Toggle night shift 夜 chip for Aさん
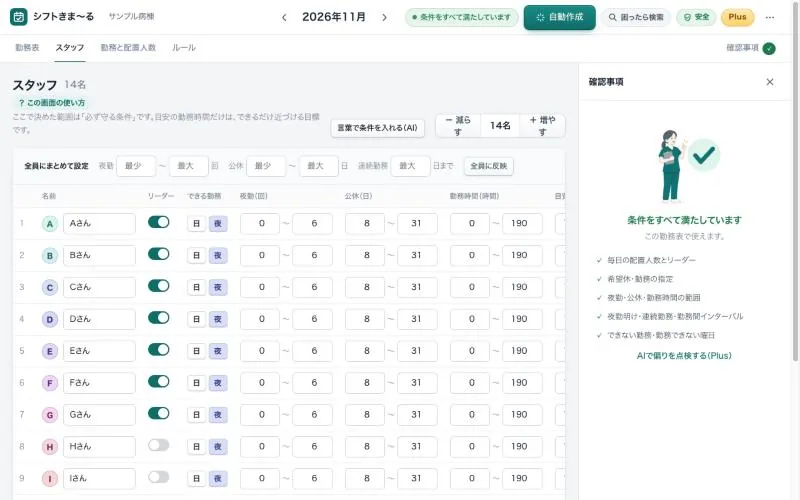This screenshot has height=500, width=800. (x=218, y=223)
